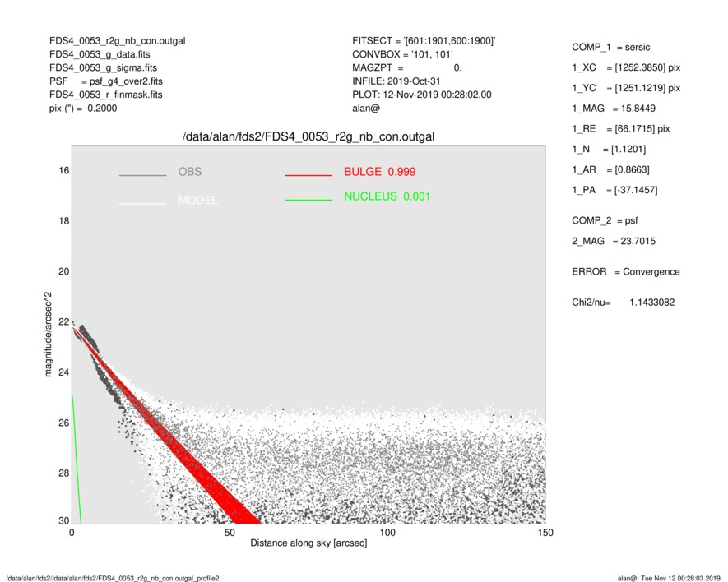The image size is (728, 582).
Task: Click the alan@ user text under PLOT
Action: coord(366,109)
